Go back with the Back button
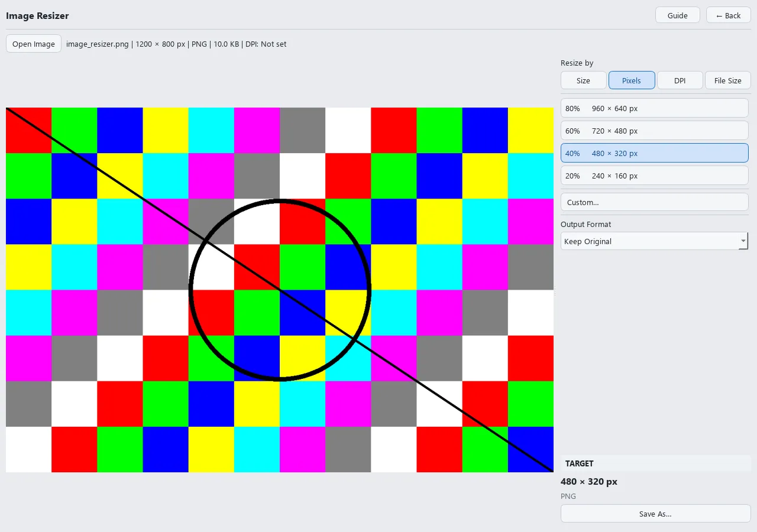The image size is (757, 532). (x=729, y=15)
